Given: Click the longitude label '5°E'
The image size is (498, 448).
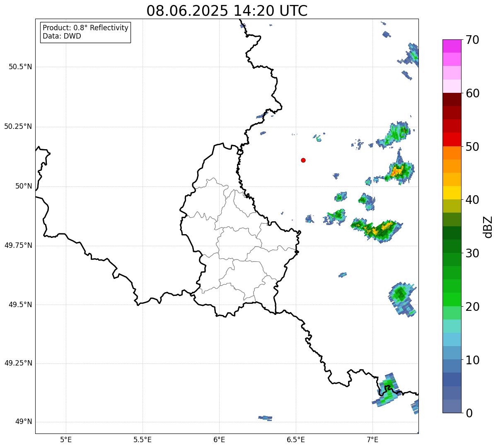Looking at the screenshot, I should tap(66, 439).
